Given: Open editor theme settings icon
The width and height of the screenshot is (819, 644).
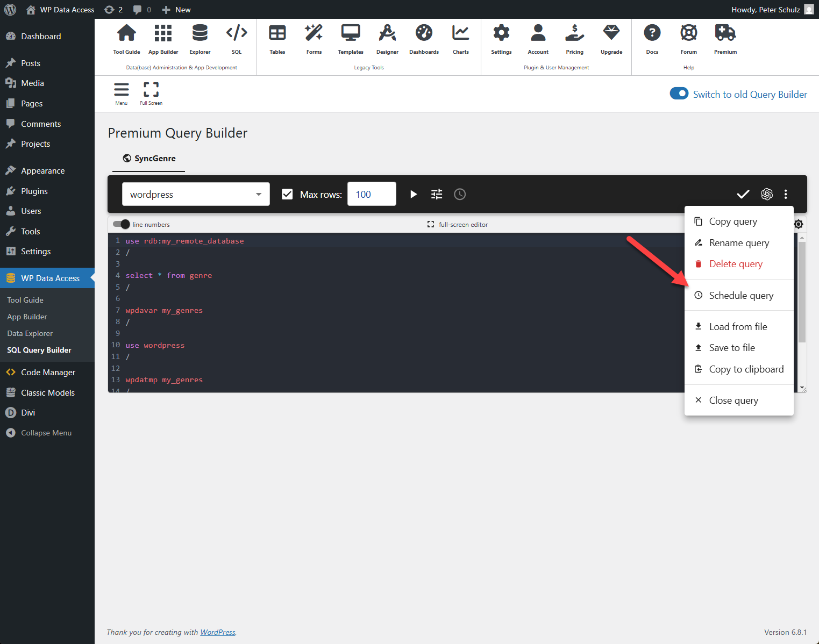Looking at the screenshot, I should [799, 224].
